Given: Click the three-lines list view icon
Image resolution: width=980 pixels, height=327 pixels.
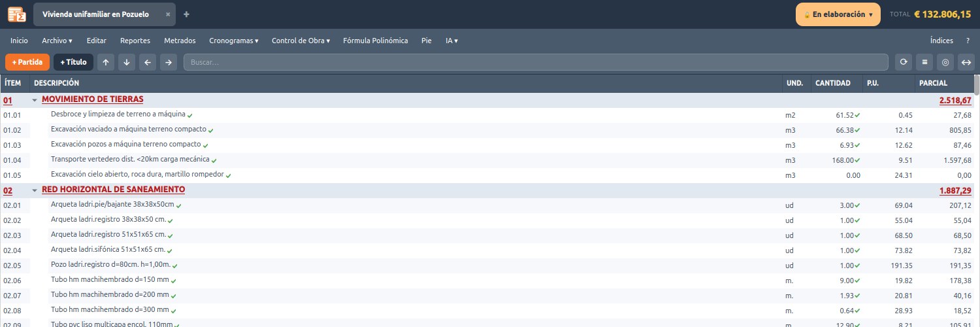Looking at the screenshot, I should (924, 62).
